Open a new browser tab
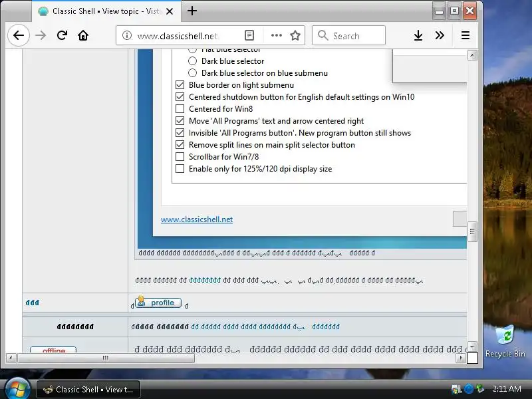This screenshot has height=399, width=532. 192,11
